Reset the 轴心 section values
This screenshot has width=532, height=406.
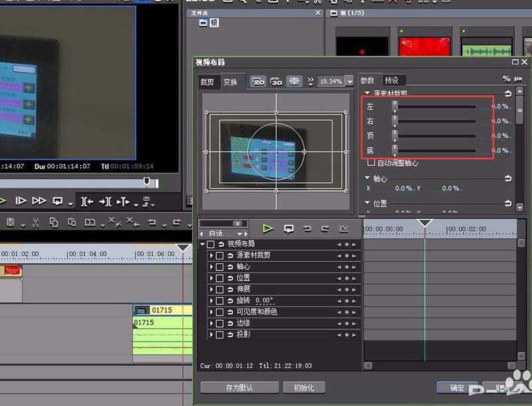tap(508, 178)
